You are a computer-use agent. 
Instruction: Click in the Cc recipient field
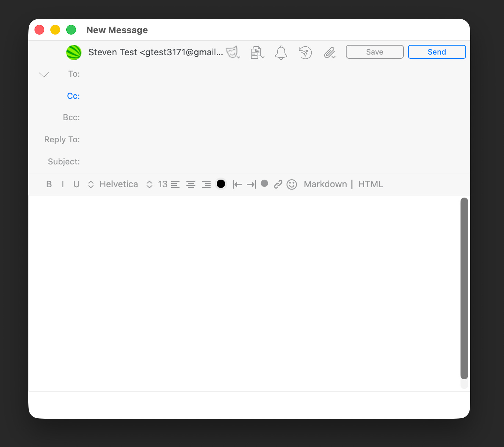coord(274,96)
